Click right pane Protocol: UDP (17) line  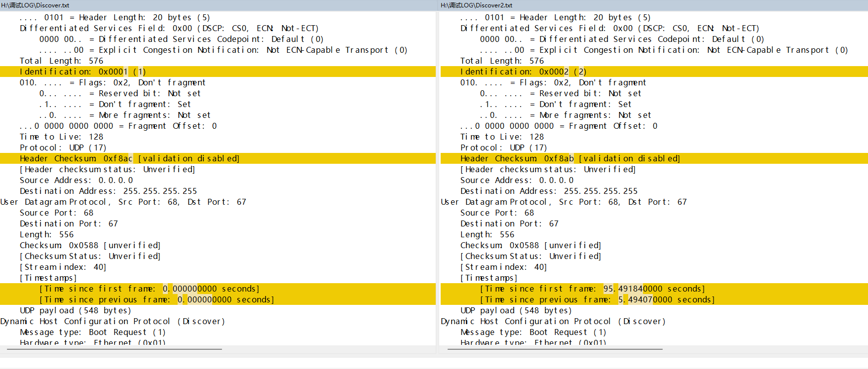point(504,148)
